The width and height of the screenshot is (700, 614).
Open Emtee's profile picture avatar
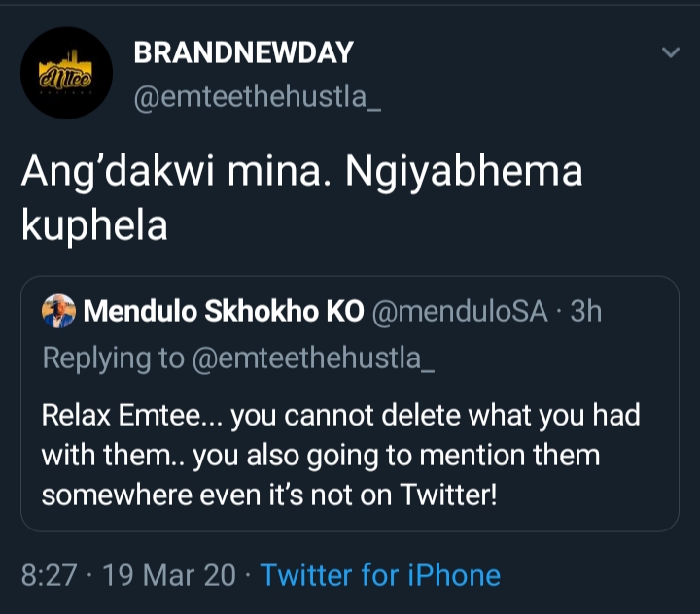[66, 74]
